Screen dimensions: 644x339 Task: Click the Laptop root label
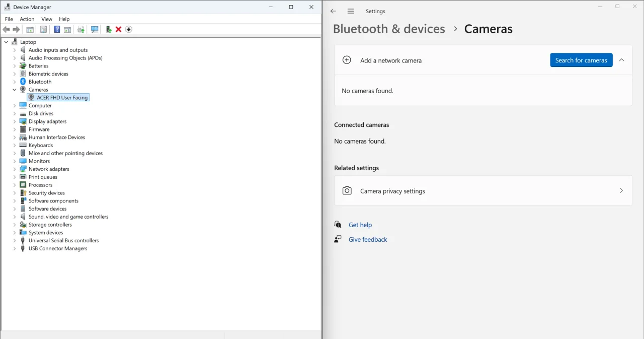[28, 42]
